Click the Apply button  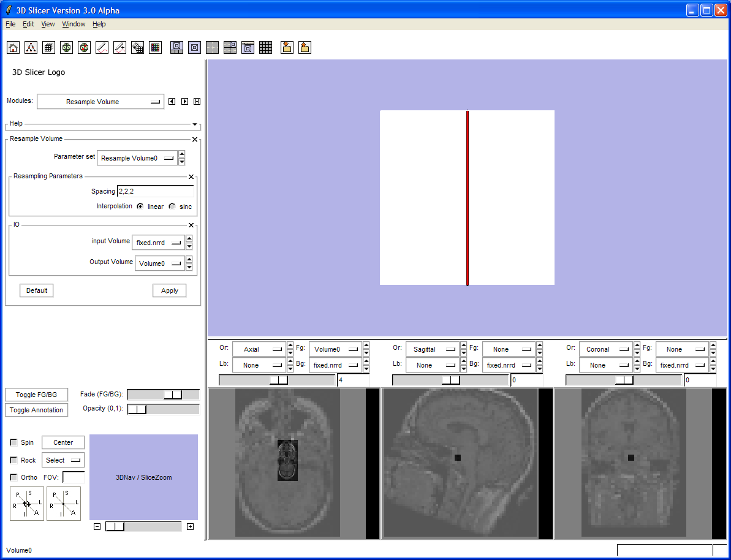tap(169, 290)
